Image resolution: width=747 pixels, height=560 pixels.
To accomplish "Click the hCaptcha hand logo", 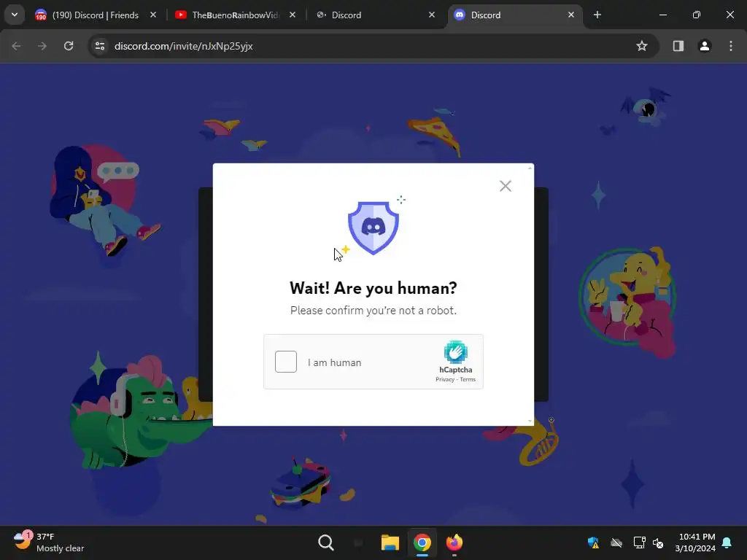I will tap(456, 352).
